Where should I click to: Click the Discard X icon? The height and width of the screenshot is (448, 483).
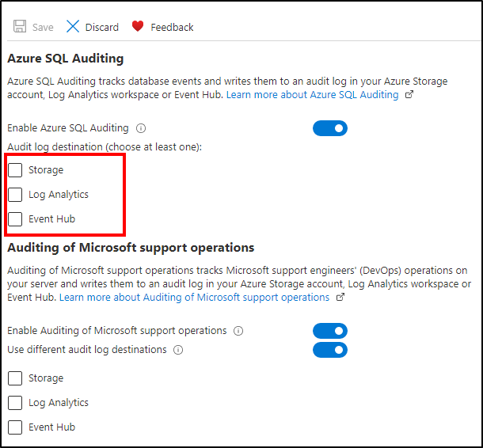point(73,27)
